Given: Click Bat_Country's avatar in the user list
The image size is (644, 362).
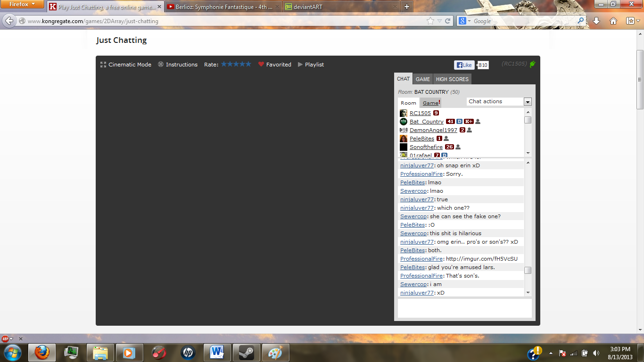Looking at the screenshot, I should click(404, 122).
